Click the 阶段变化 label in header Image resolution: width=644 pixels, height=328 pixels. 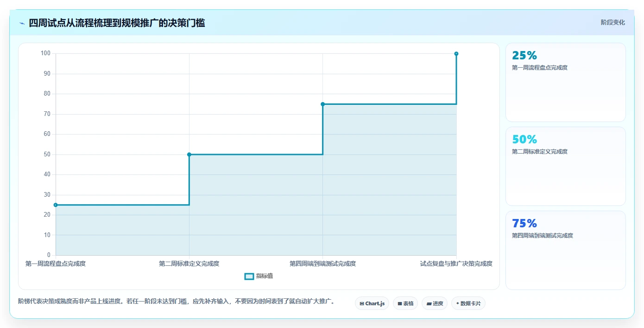pyautogui.click(x=613, y=22)
